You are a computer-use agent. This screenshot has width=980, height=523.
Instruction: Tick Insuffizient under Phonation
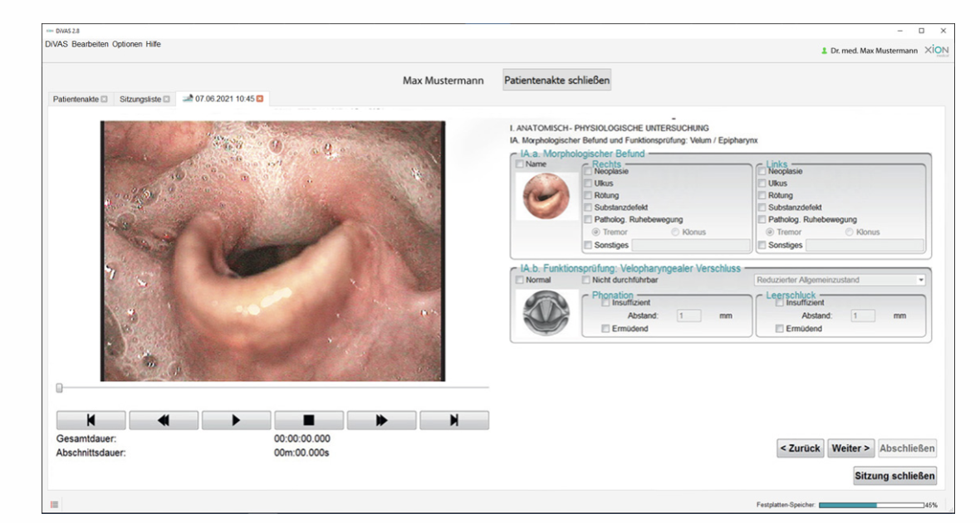pos(605,303)
